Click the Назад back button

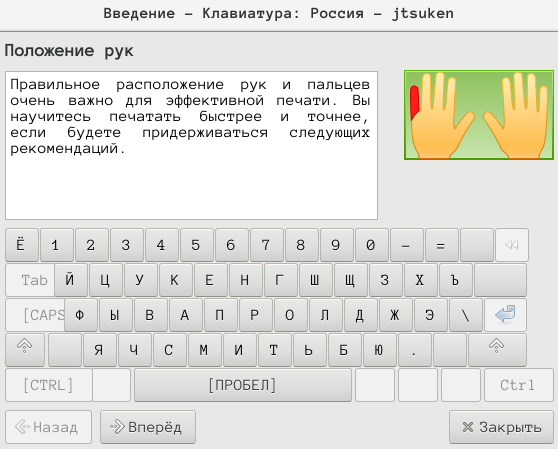pyautogui.click(x=48, y=427)
